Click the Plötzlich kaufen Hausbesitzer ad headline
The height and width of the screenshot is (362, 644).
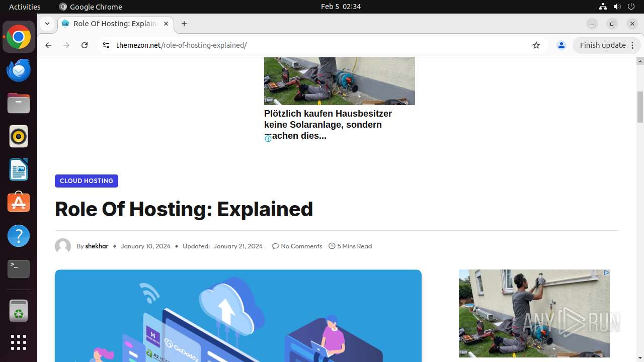tap(328, 125)
